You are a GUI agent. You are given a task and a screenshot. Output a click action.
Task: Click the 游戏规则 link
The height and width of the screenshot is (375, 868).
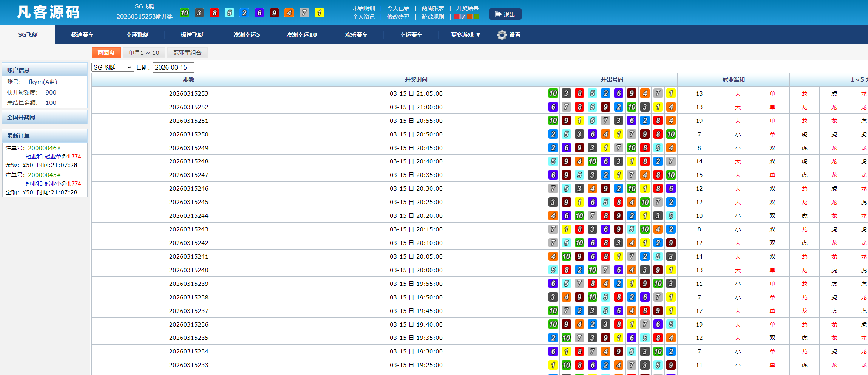pyautogui.click(x=432, y=17)
